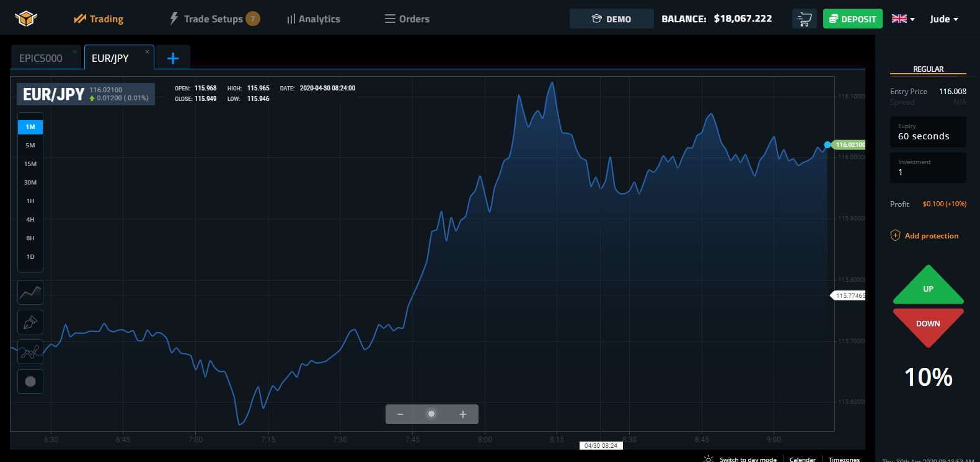Click the current price marker 116.02100

point(849,145)
